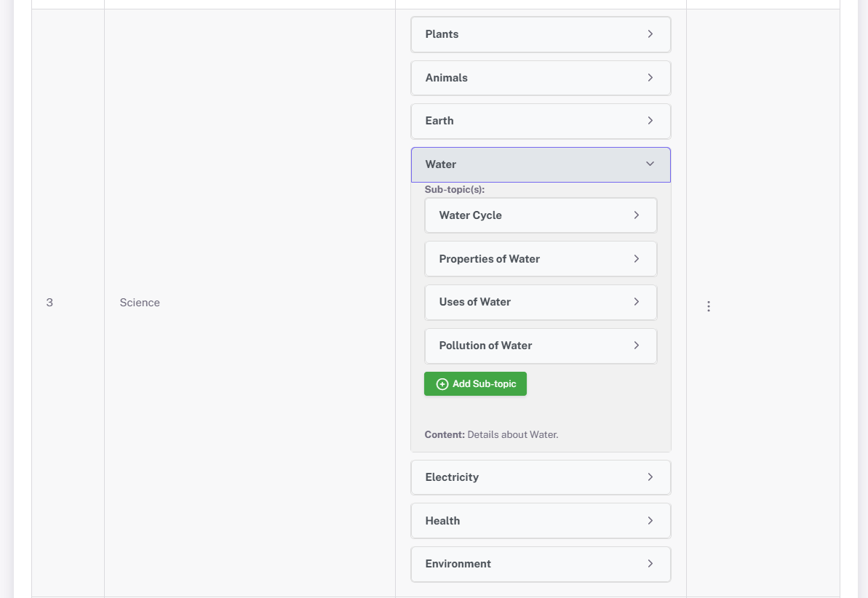Click the Details about Water content text
Image resolution: width=868 pixels, height=598 pixels.
(x=512, y=434)
